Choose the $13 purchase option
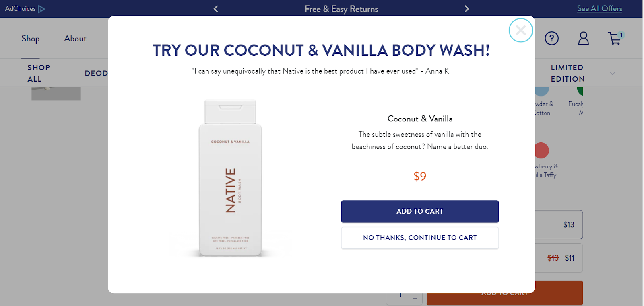Image resolution: width=644 pixels, height=306 pixels. (x=559, y=225)
